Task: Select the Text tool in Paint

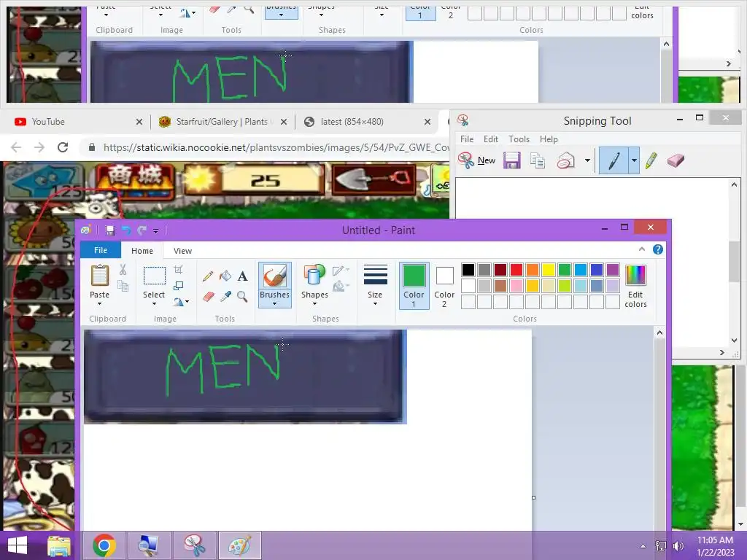Action: [x=242, y=276]
